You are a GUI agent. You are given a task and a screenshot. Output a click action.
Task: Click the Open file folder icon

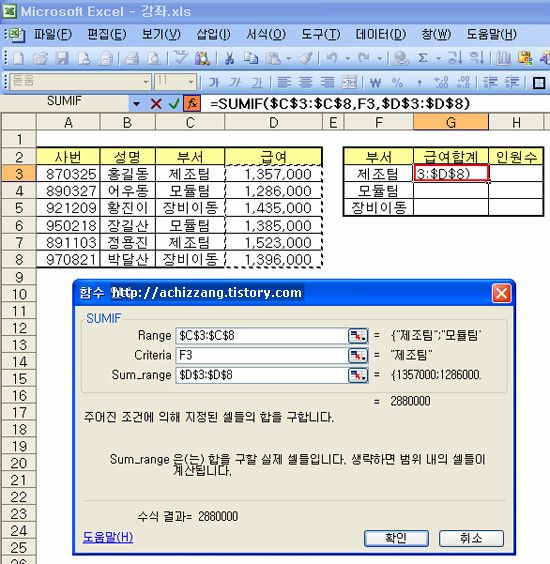[40, 58]
